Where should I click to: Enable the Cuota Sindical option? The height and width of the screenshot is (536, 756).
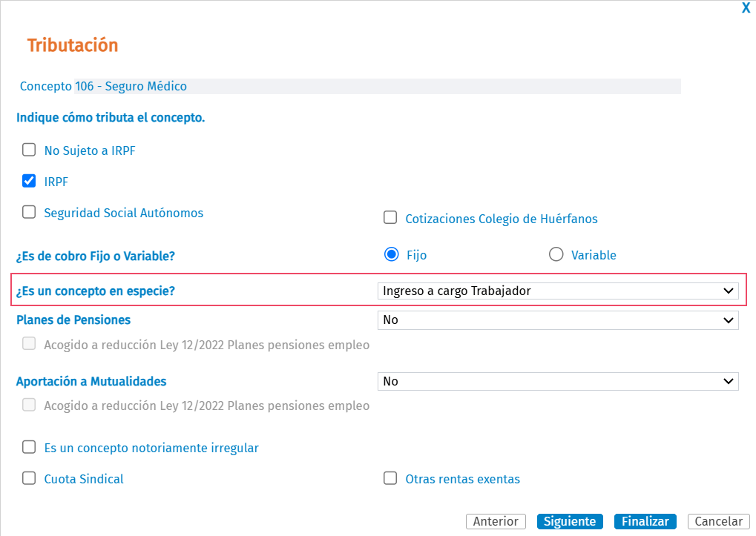point(28,477)
